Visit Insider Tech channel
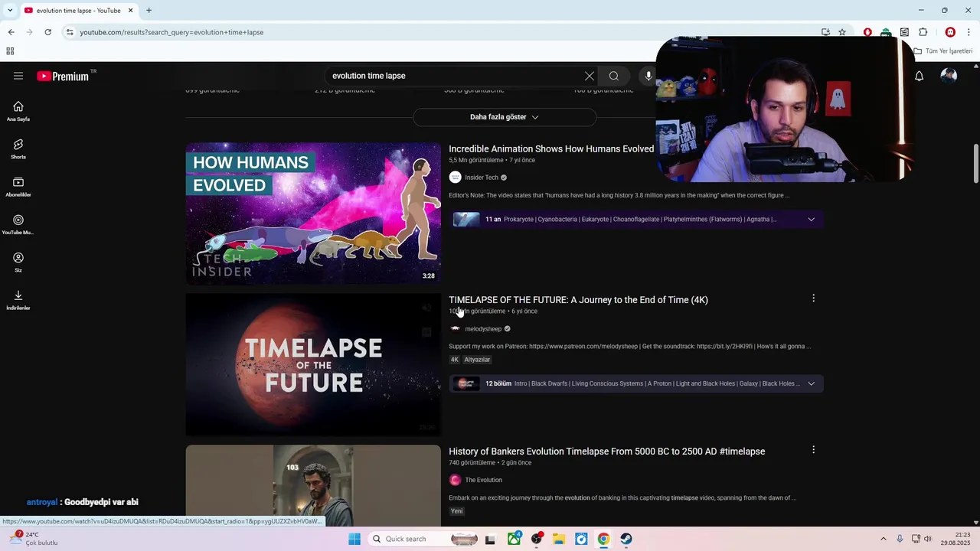This screenshot has width=980, height=551. click(x=482, y=178)
